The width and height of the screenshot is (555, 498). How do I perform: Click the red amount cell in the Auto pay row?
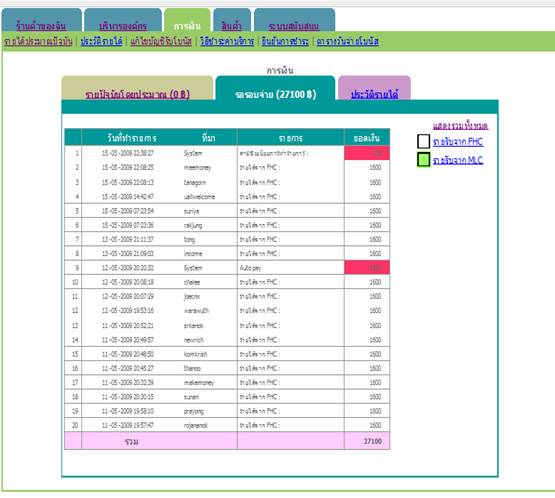(367, 268)
